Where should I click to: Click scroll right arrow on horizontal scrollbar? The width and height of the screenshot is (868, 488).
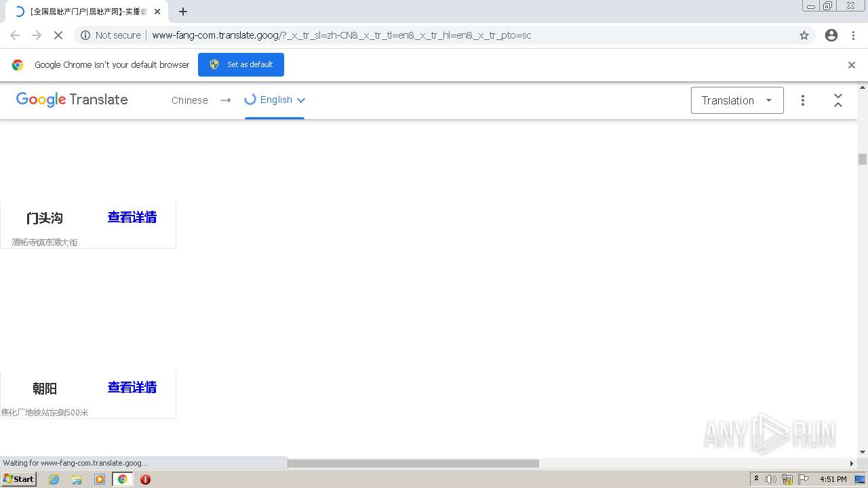(x=852, y=464)
